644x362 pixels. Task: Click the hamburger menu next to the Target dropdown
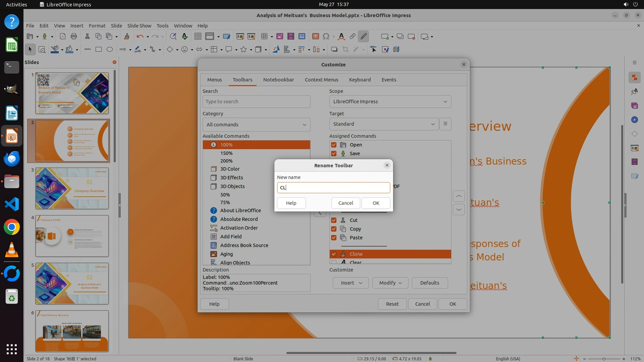(445, 124)
